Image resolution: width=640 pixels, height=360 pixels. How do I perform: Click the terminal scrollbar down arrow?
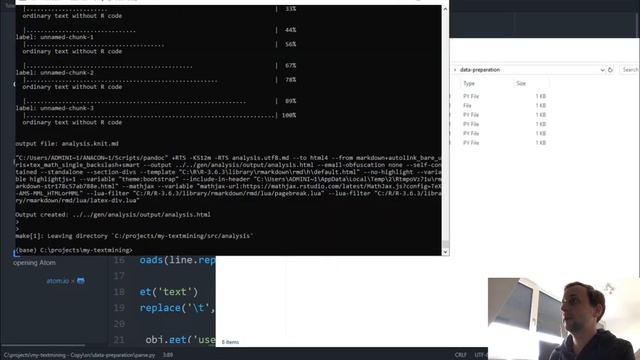click(445, 252)
